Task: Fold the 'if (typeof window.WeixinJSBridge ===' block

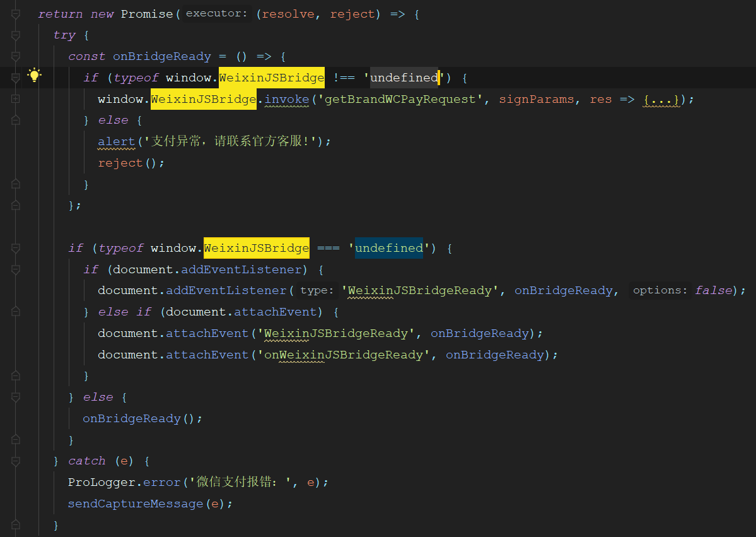Action: [15, 248]
